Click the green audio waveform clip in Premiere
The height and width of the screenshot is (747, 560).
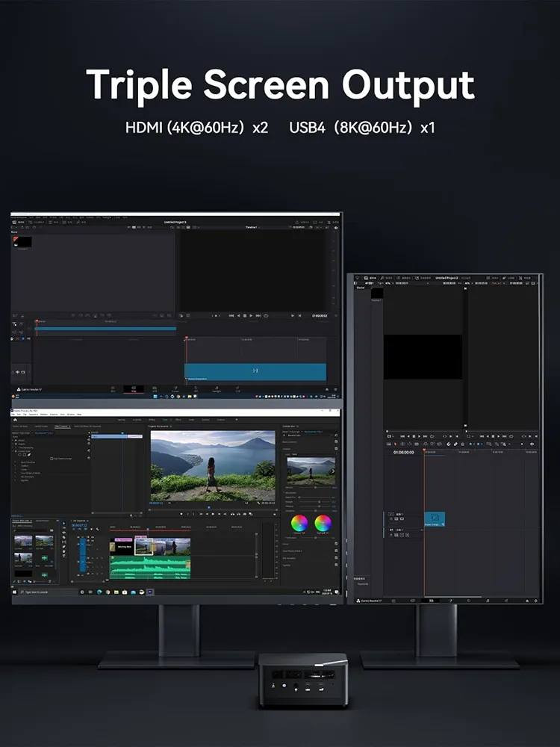149,568
